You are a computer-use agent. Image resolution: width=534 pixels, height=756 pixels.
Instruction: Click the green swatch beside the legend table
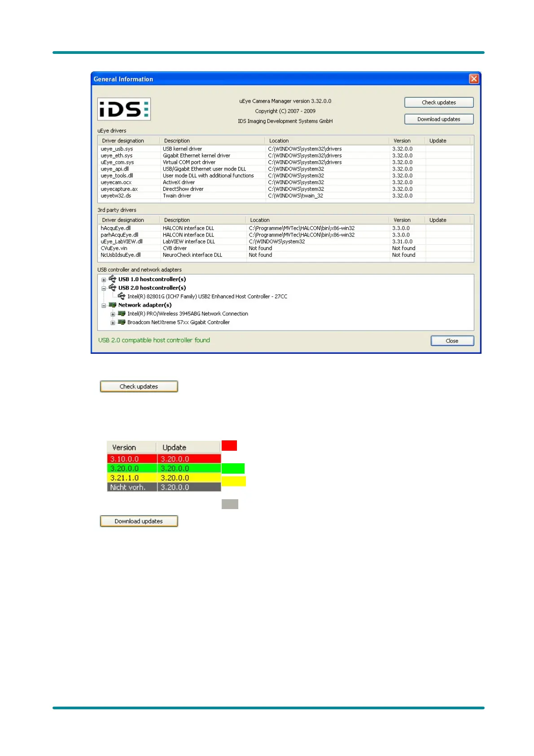click(x=233, y=468)
